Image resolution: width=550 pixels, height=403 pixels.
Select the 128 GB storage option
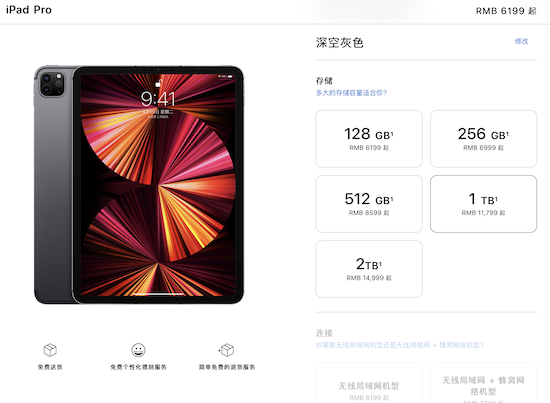[x=369, y=139]
